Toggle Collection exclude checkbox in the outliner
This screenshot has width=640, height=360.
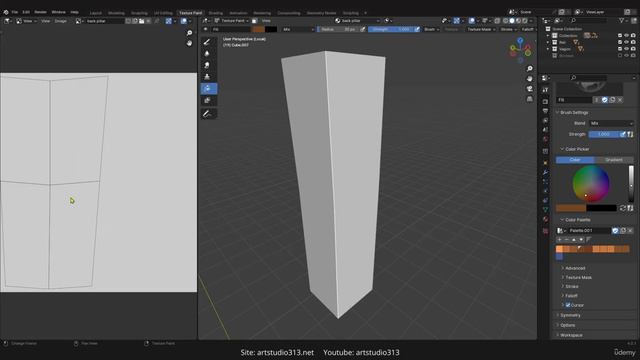click(x=620, y=36)
